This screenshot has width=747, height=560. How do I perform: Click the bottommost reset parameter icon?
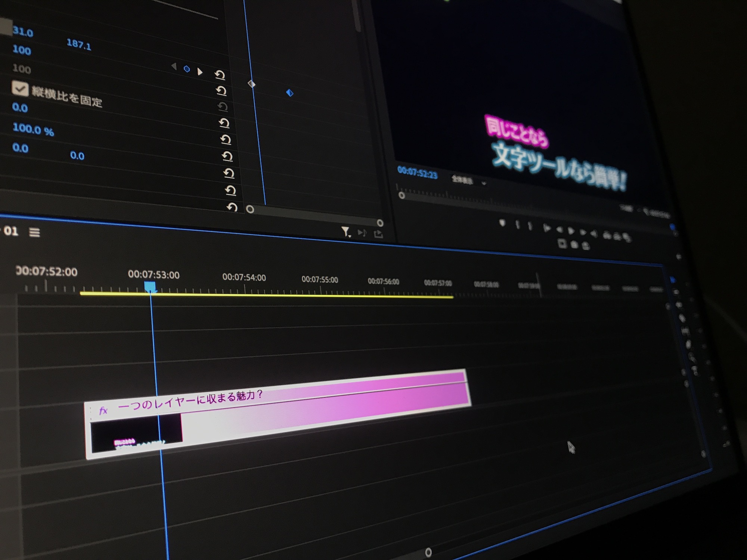click(232, 207)
